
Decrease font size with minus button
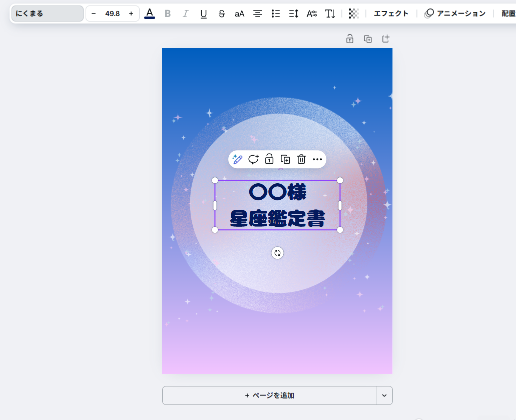(94, 14)
